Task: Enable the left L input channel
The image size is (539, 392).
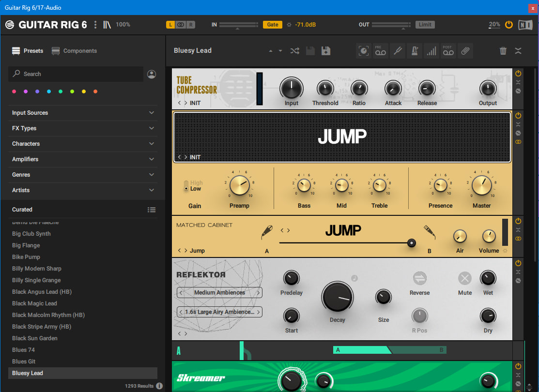Action: [170, 25]
